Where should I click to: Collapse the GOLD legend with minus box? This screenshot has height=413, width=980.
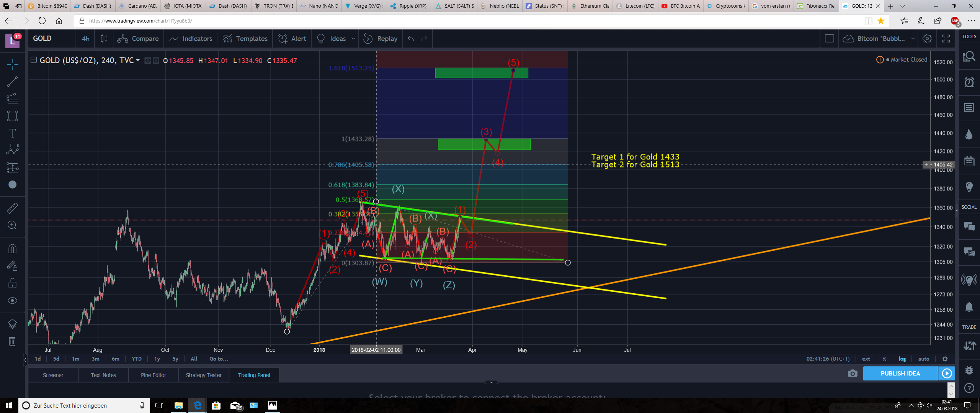(x=34, y=60)
